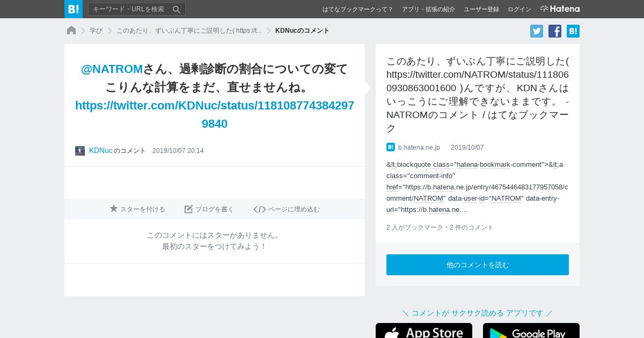Open the @NATROM mention link
Image resolution: width=644 pixels, height=338 pixels.
tap(112, 69)
